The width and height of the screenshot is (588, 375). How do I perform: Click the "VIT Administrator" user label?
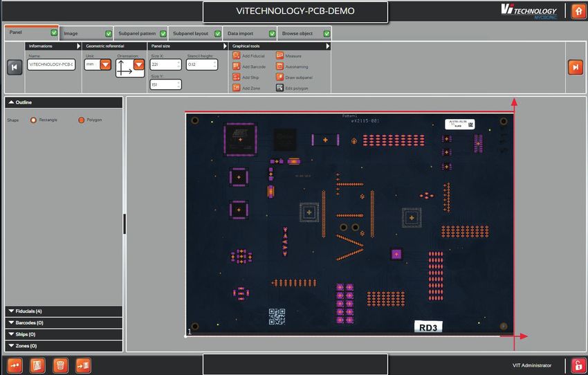coord(532,365)
